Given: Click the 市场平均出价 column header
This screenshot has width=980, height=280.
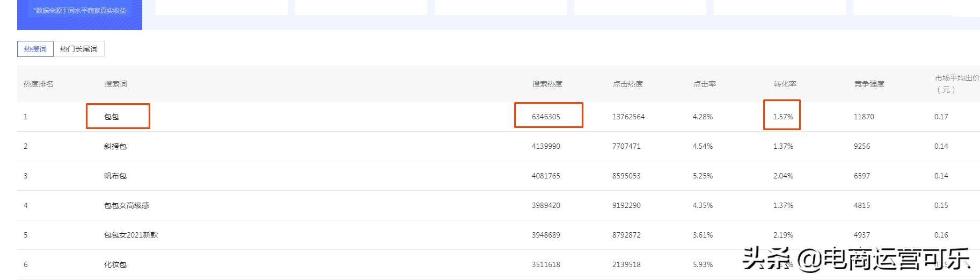Looking at the screenshot, I should (x=956, y=84).
